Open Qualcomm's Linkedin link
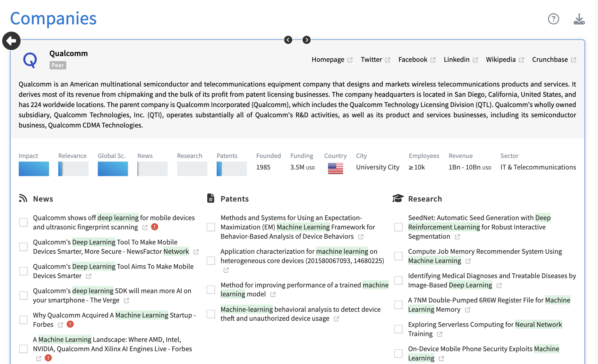598x364 pixels. point(461,60)
